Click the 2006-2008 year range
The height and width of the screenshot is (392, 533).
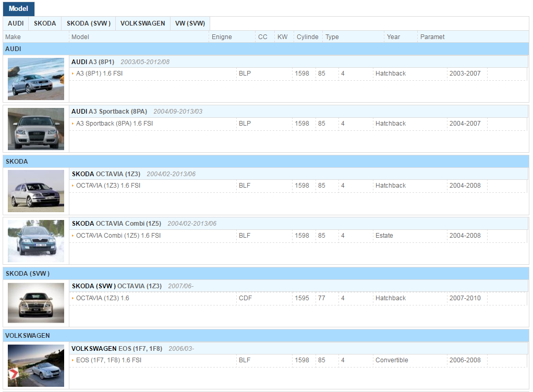point(465,360)
